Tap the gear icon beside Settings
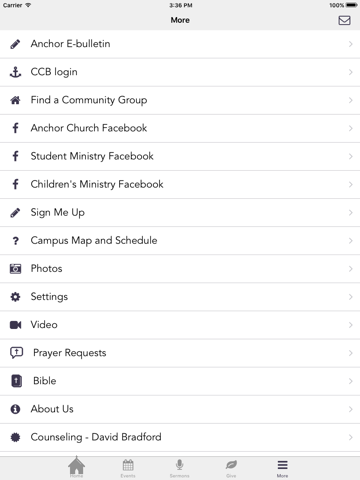The image size is (360, 480). [15, 297]
